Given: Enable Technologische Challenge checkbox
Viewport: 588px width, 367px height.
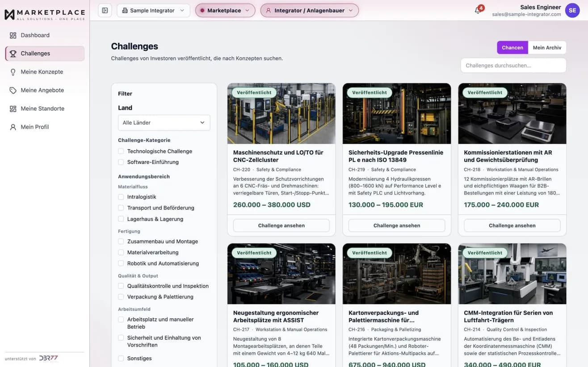Looking at the screenshot, I should click(x=121, y=151).
